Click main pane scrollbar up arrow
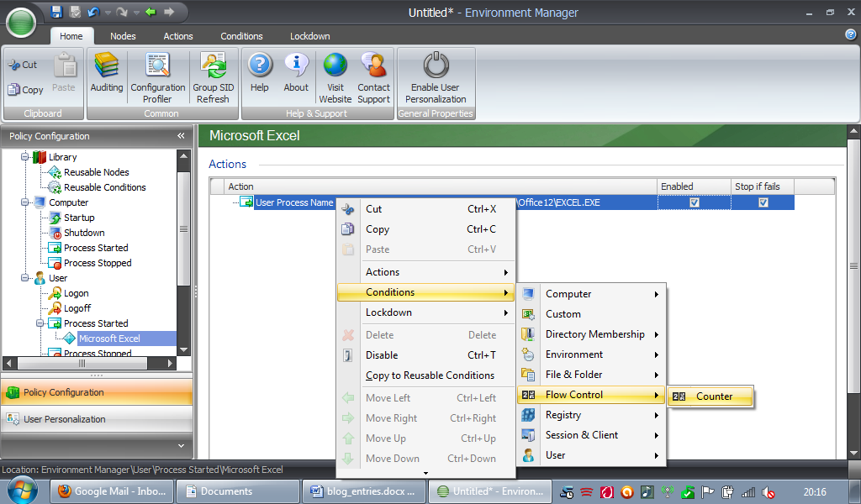The height and width of the screenshot is (504, 861). tap(853, 132)
